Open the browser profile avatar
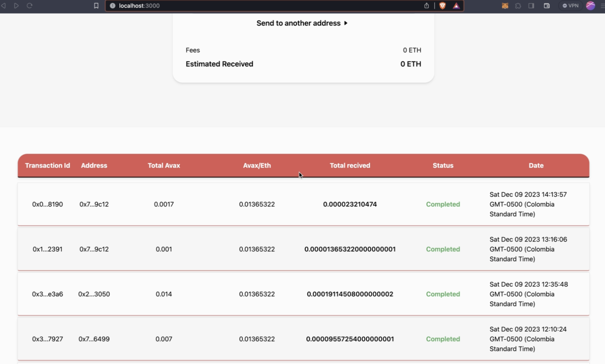Image resolution: width=605 pixels, height=364 pixels. (x=591, y=6)
